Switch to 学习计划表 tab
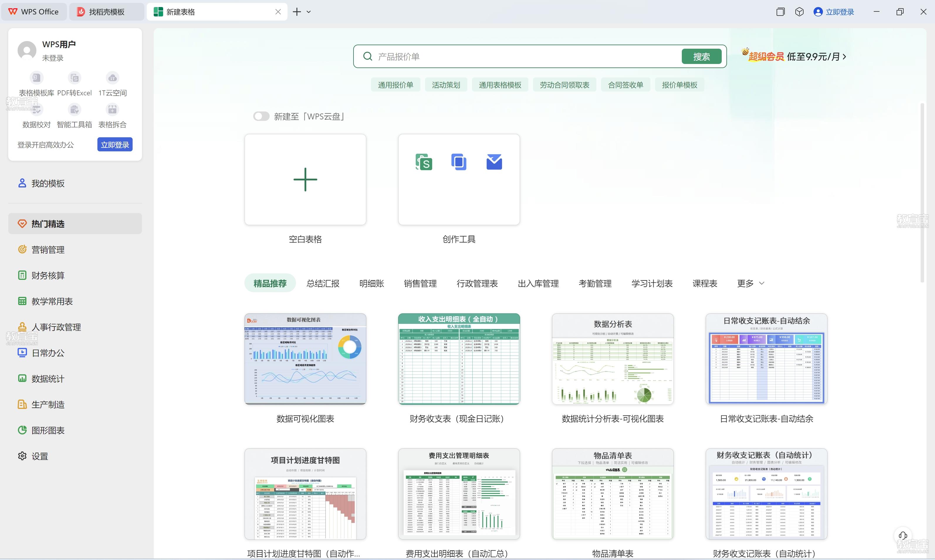The image size is (935, 560). [652, 283]
